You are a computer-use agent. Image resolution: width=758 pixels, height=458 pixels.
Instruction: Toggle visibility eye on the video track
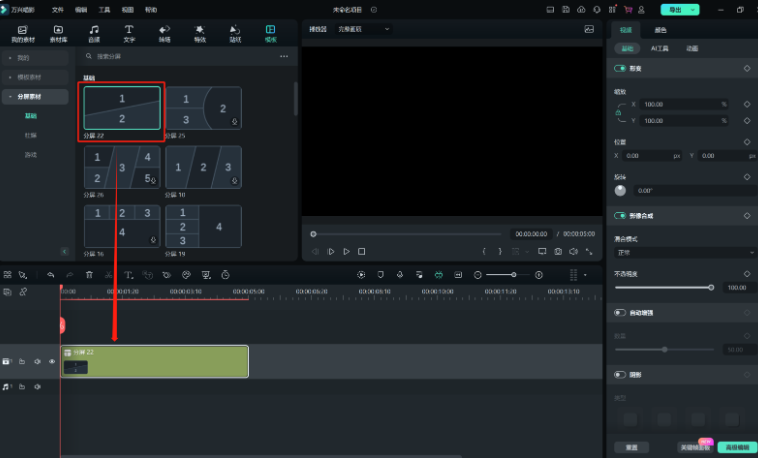[x=51, y=361]
